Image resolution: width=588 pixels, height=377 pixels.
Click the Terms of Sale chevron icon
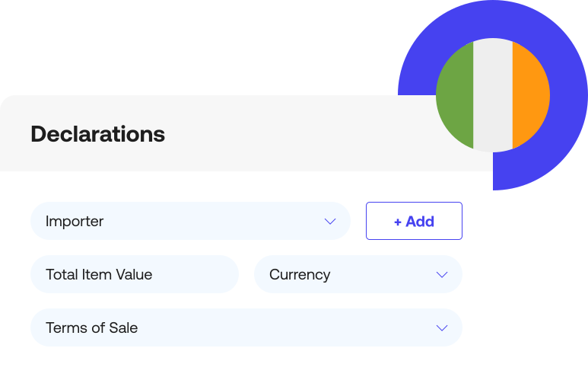pos(442,328)
